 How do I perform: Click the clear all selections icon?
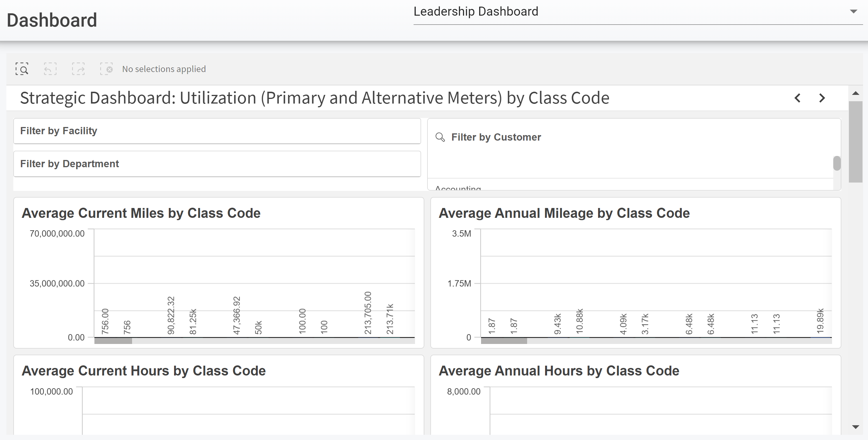click(x=107, y=69)
